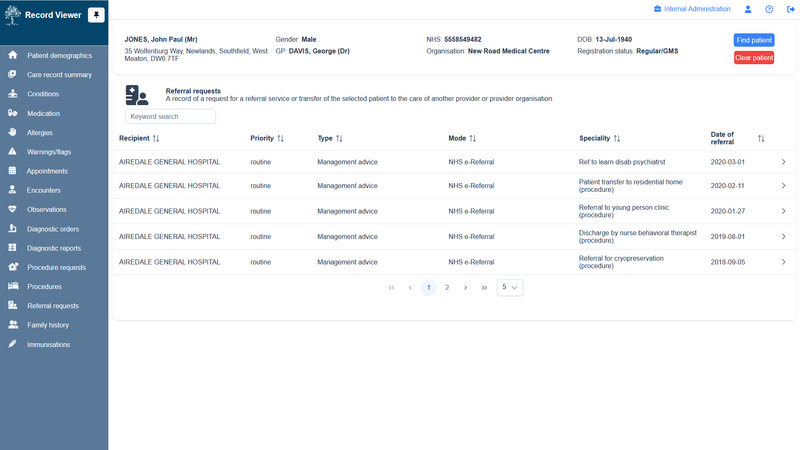This screenshot has height=450, width=800.
Task: Click the Clear patient button
Action: pyautogui.click(x=754, y=58)
